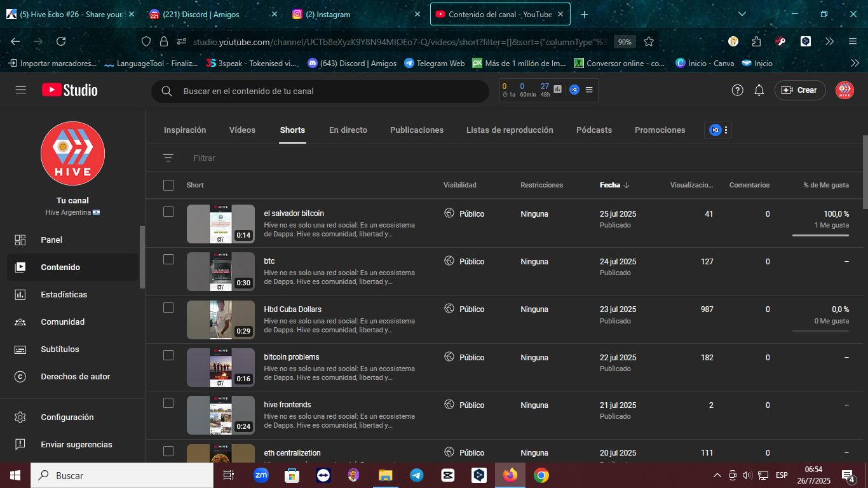The width and height of the screenshot is (868, 488).
Task: Click the vidIQ bar chart icon in header
Action: click(558, 90)
